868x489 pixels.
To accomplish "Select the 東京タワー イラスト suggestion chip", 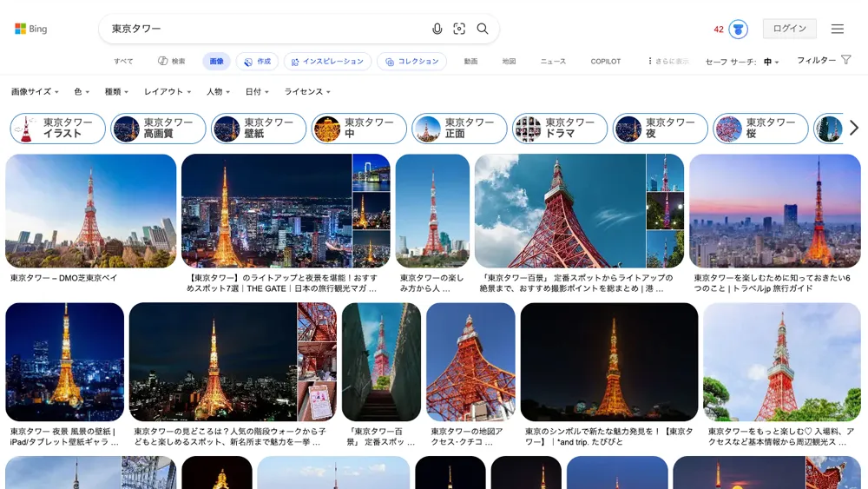I will [57, 129].
